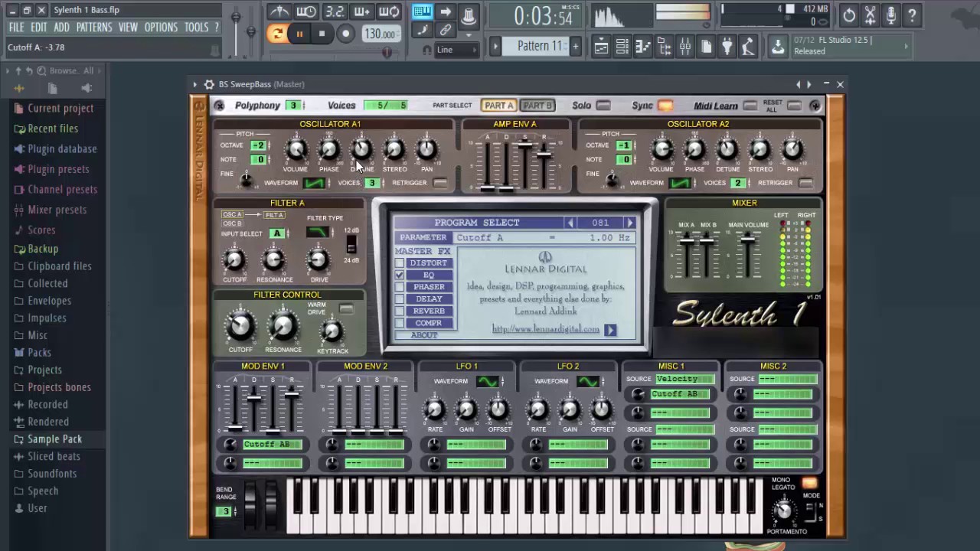Click the Filter A Cutoff knob
The width and height of the screenshot is (980, 551).
pyautogui.click(x=234, y=261)
